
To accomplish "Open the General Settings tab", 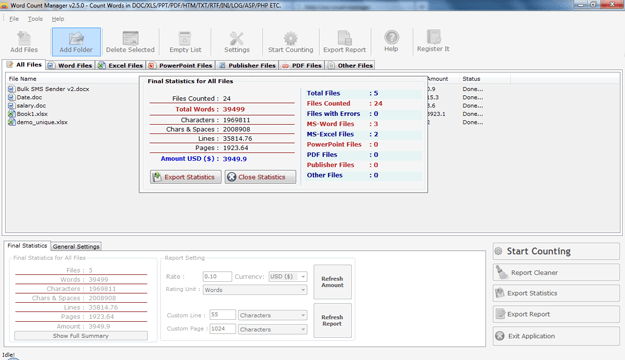I will click(76, 246).
